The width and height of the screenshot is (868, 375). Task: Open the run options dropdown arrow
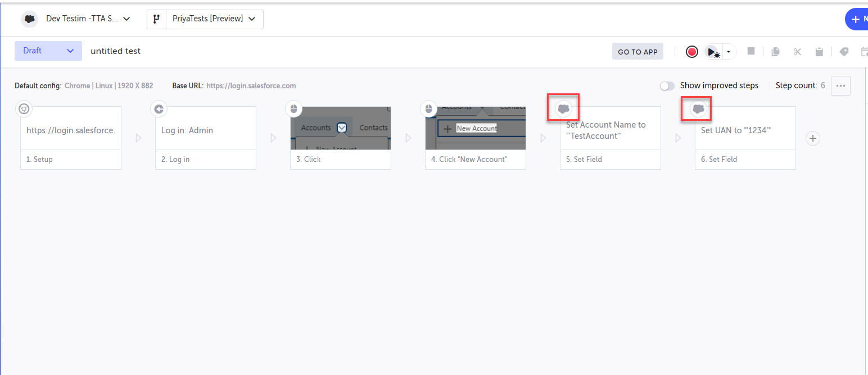coord(729,52)
